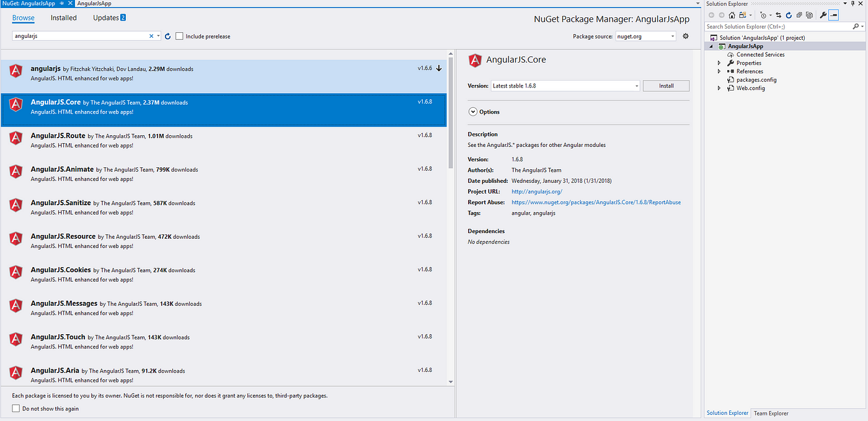The image size is (868, 421).
Task: Open the Solution Explorer window options dropdown
Action: point(845,4)
